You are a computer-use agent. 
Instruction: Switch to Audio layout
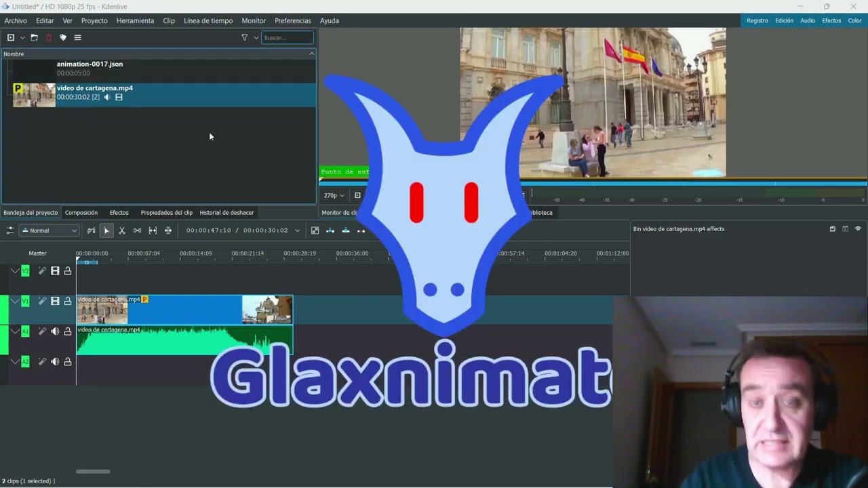click(808, 20)
